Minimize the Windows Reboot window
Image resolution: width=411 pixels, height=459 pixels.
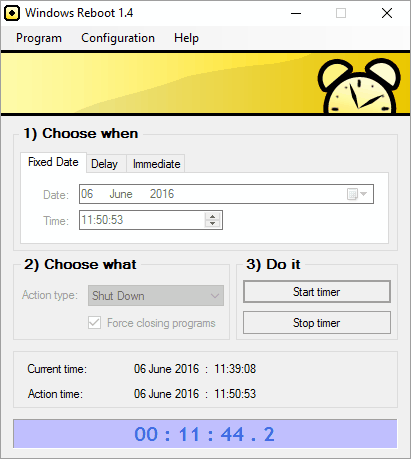[x=296, y=13]
